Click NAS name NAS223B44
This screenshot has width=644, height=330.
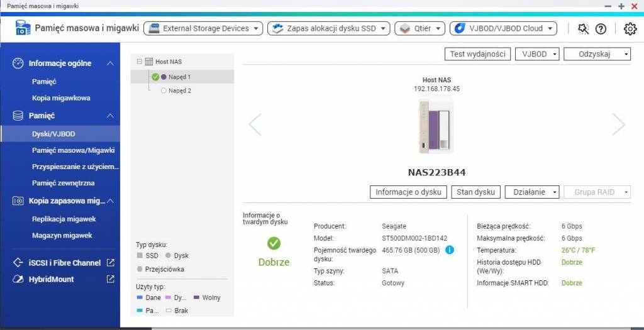[x=436, y=172]
